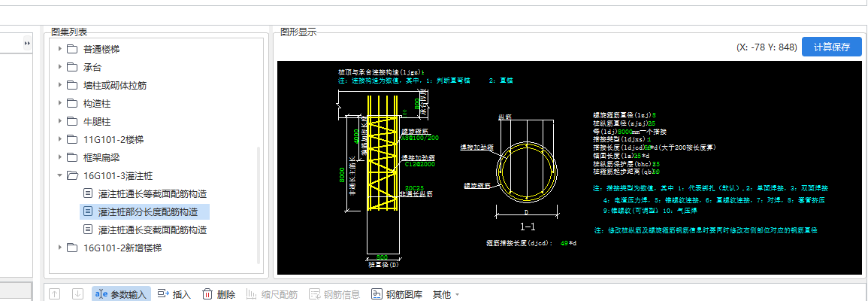Click the folder icon beside 牛腿柱
This screenshot has height=301, width=868.
tap(72, 121)
